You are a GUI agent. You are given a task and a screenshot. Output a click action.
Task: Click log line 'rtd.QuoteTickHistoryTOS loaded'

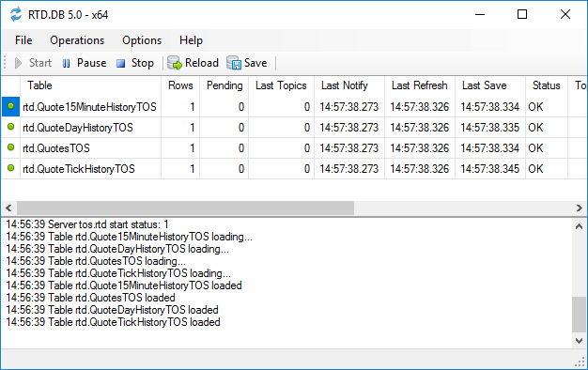point(113,322)
